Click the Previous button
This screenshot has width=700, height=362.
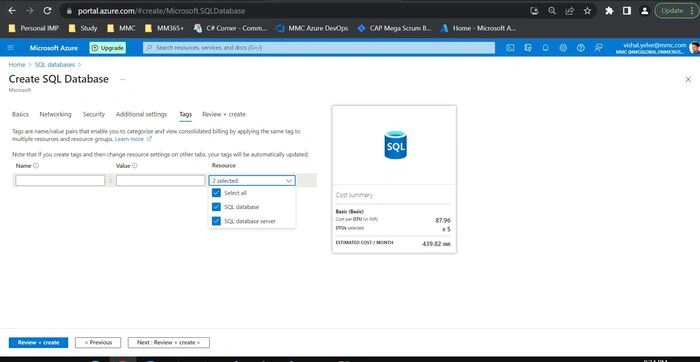point(98,342)
